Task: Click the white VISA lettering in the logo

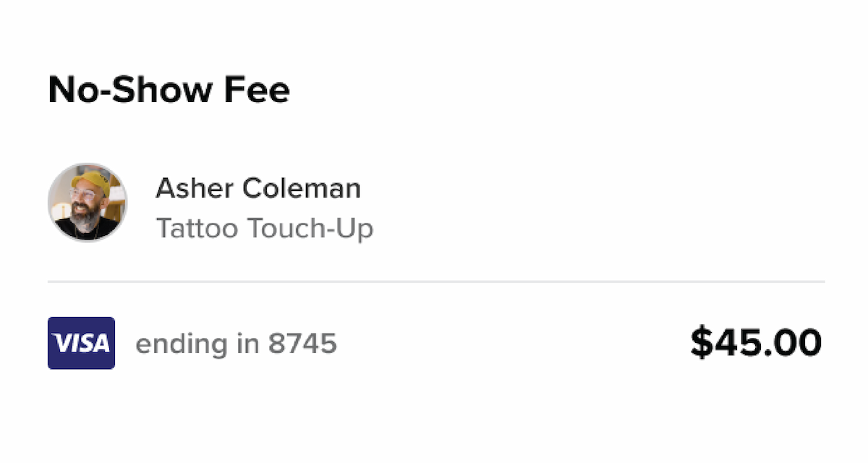Action: click(x=81, y=343)
